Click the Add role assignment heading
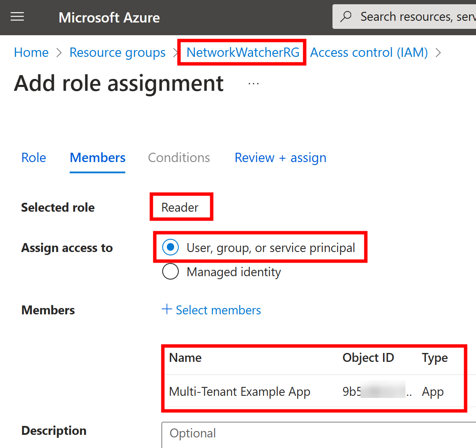The height and width of the screenshot is (448, 476). [119, 83]
